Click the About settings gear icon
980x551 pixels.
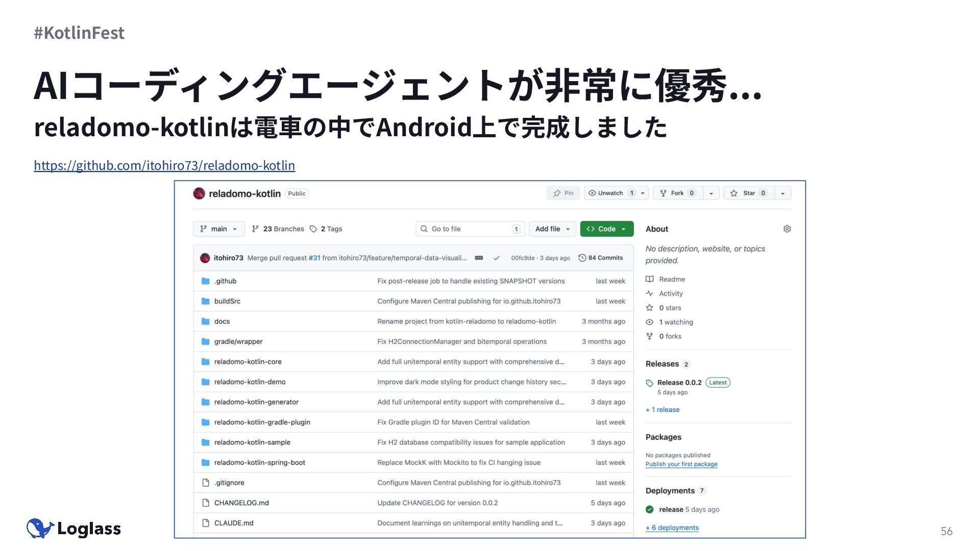click(x=787, y=229)
